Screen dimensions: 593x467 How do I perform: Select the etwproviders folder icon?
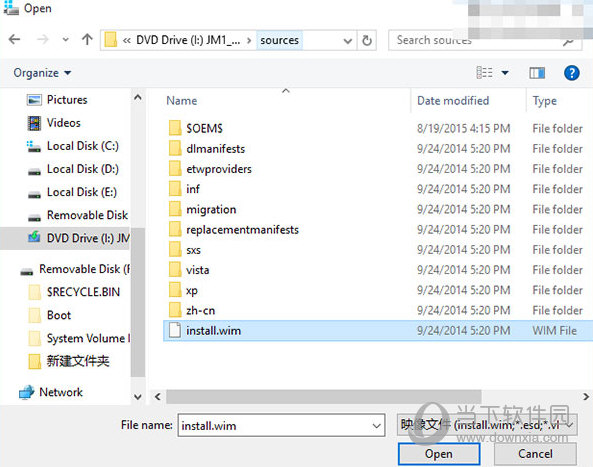(x=175, y=169)
